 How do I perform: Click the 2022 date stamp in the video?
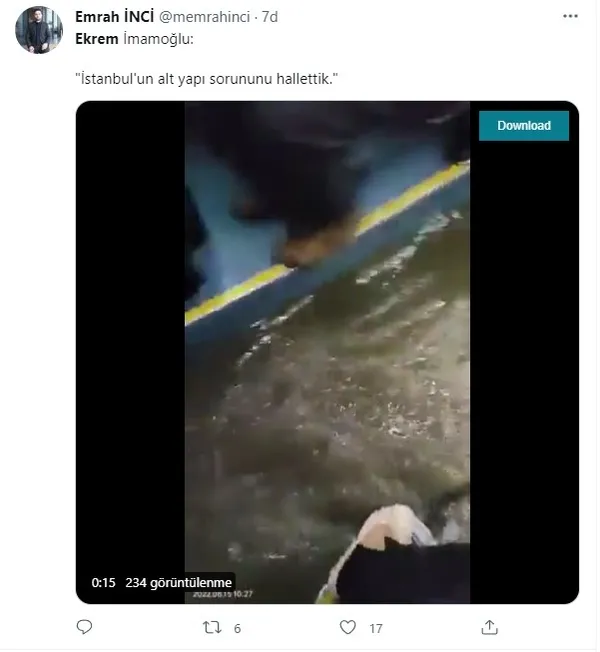[222, 594]
